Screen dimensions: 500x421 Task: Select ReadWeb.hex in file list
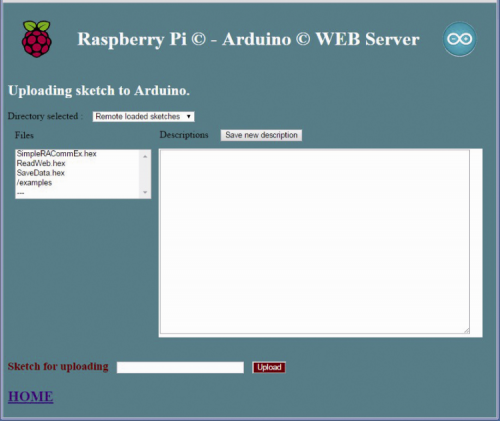click(x=41, y=163)
